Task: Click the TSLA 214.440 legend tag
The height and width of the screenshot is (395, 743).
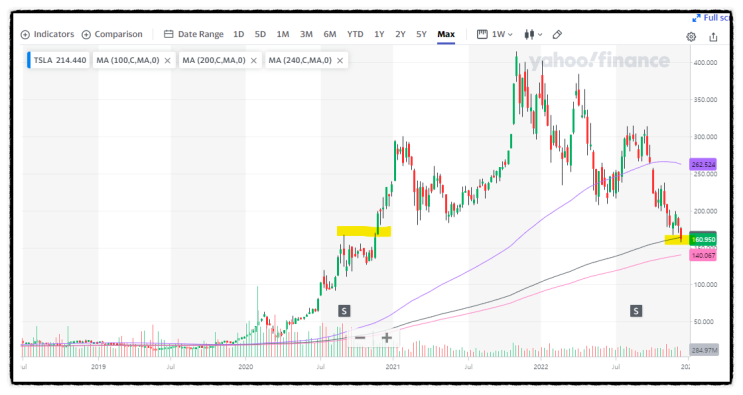Action: (x=59, y=60)
